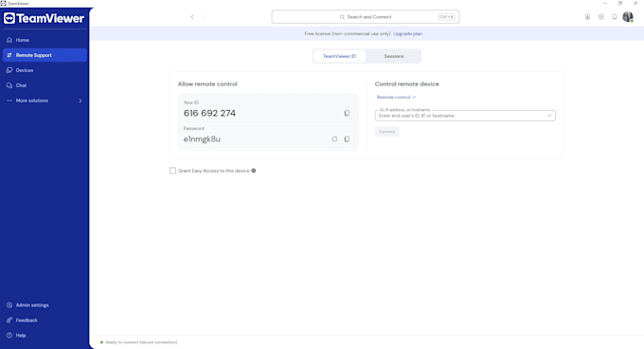Expand the More solutions submenu arrow

pos(80,101)
